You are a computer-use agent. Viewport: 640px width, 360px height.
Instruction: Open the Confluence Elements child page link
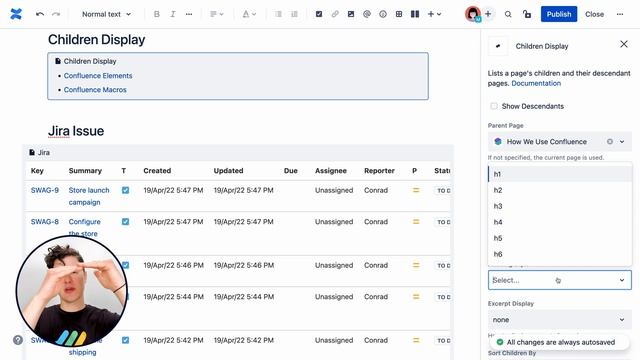98,76
